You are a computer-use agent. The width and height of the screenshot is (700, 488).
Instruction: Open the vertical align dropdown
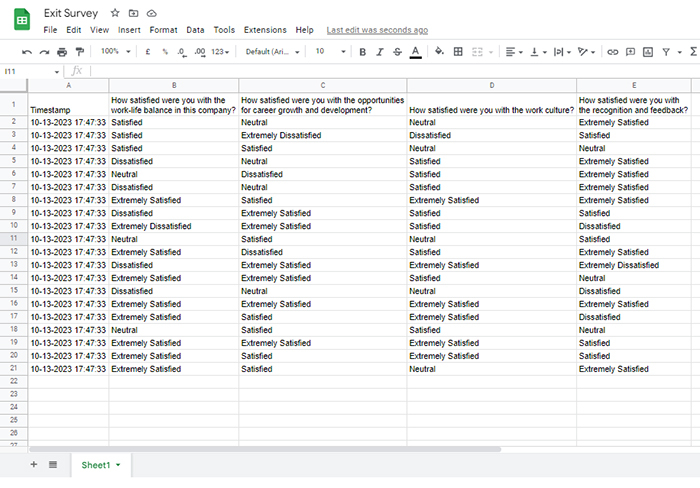pos(538,52)
